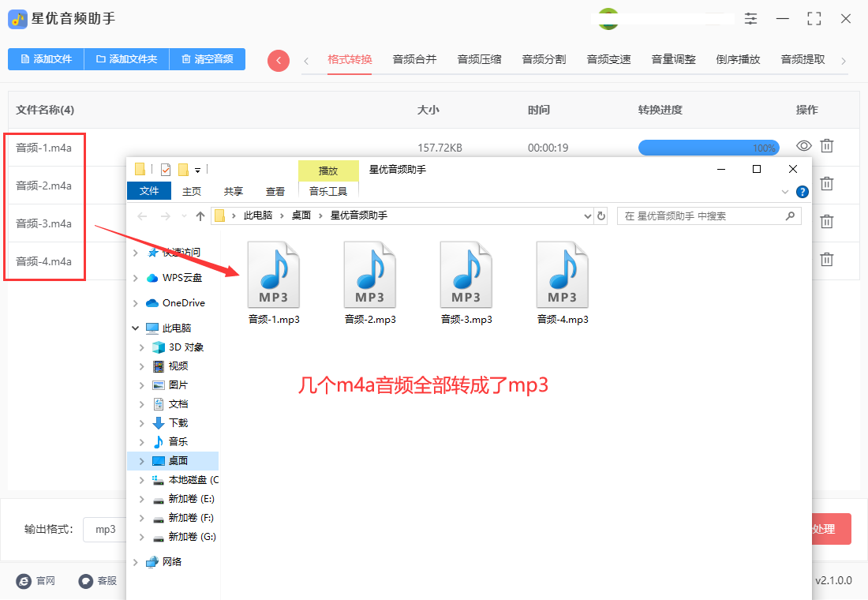Viewport: 868px width, 600px height.
Task: Go back using Explorer's back arrow
Action: pyautogui.click(x=142, y=216)
